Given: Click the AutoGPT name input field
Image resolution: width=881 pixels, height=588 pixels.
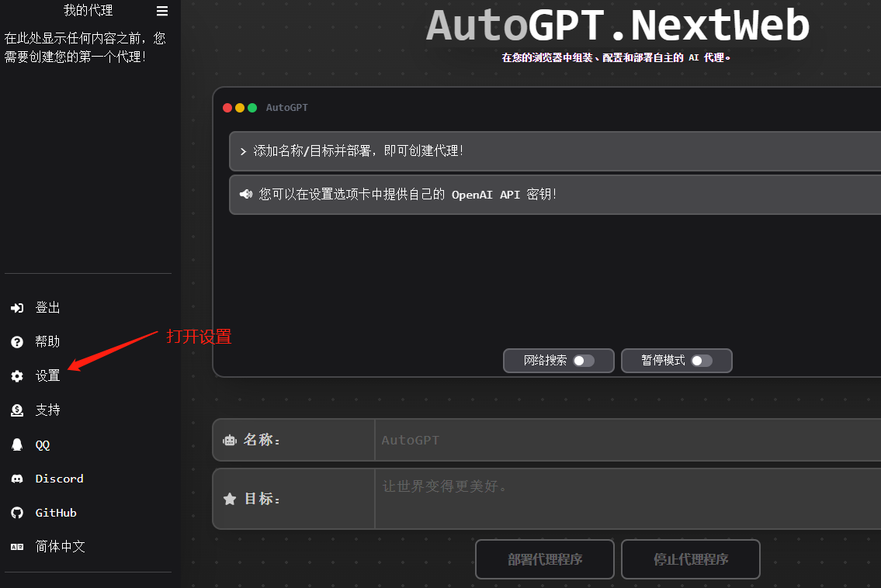Looking at the screenshot, I should pyautogui.click(x=543, y=440).
